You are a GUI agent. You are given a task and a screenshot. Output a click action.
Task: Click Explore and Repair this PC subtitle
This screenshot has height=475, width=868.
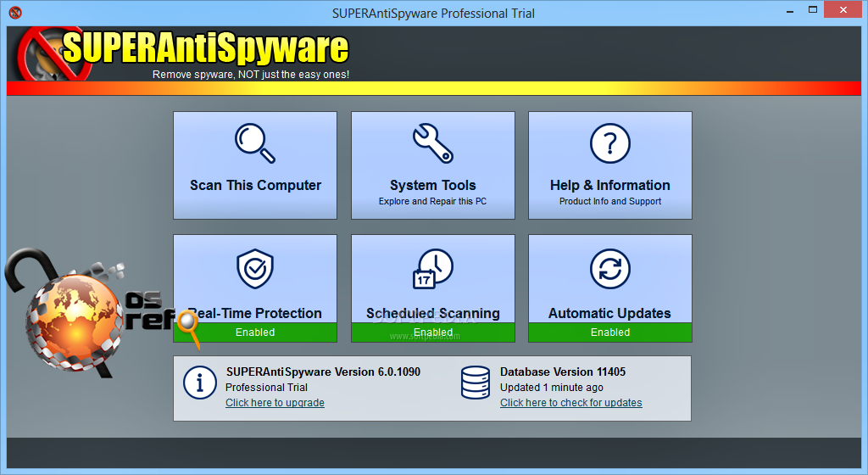(x=433, y=202)
